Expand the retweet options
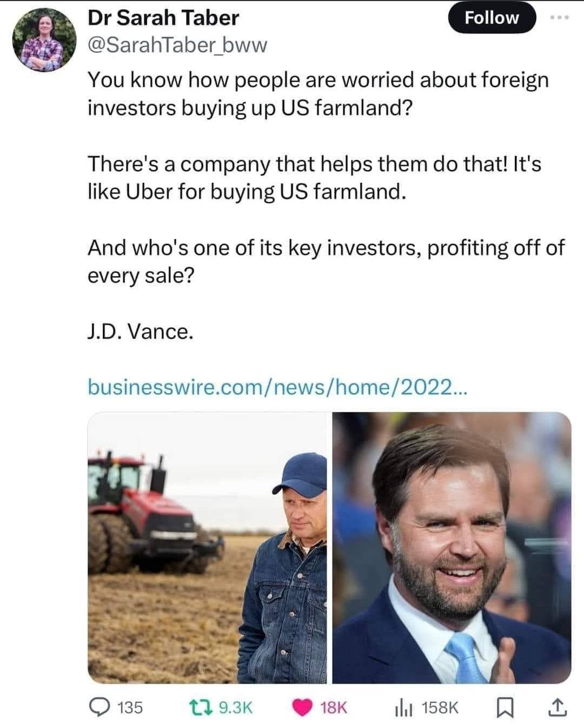Image resolution: width=584 pixels, height=728 pixels. (200, 706)
